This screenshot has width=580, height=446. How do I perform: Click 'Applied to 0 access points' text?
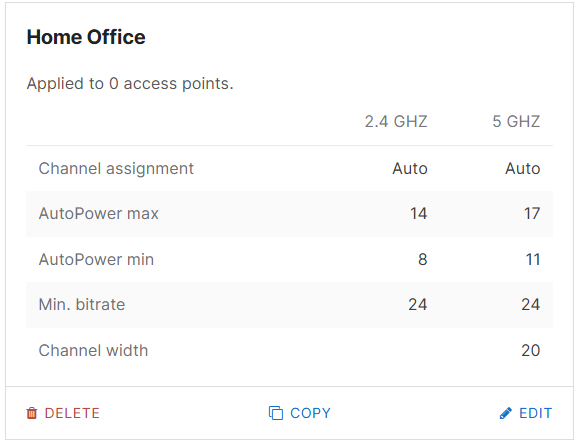[x=130, y=84]
